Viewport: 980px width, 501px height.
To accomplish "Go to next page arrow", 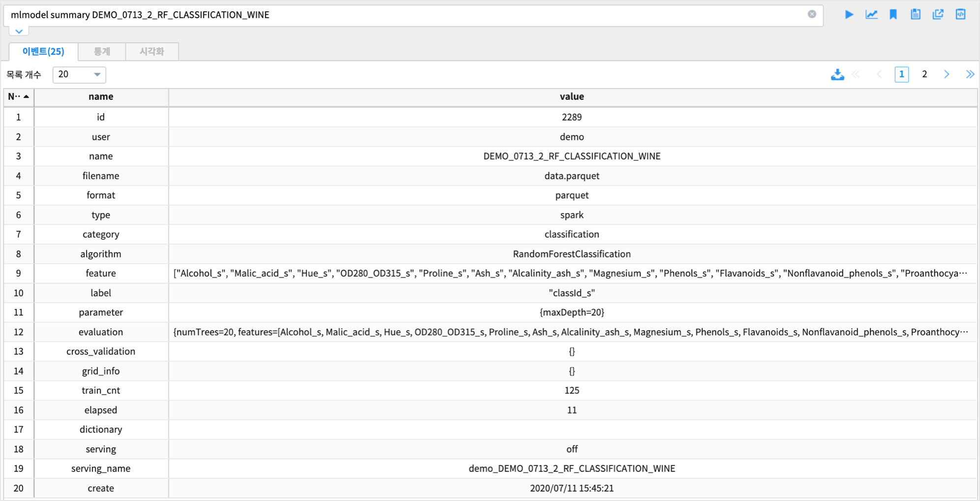I will pyautogui.click(x=947, y=74).
